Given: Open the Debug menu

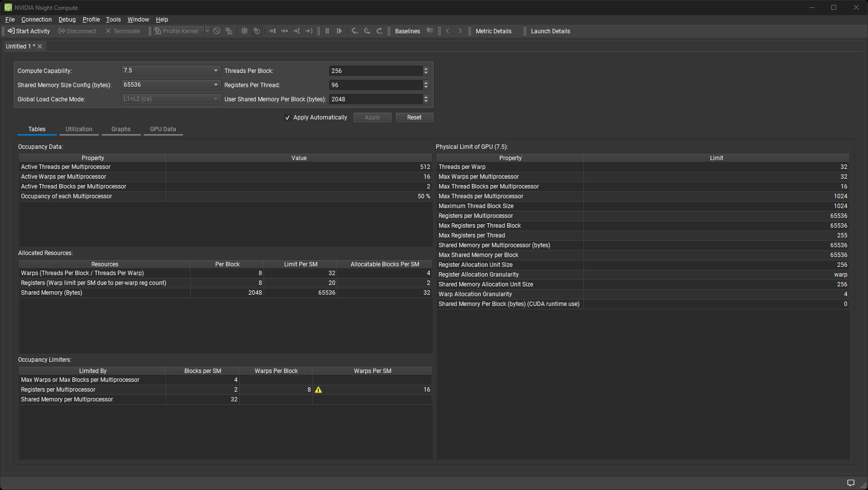Looking at the screenshot, I should click(67, 20).
